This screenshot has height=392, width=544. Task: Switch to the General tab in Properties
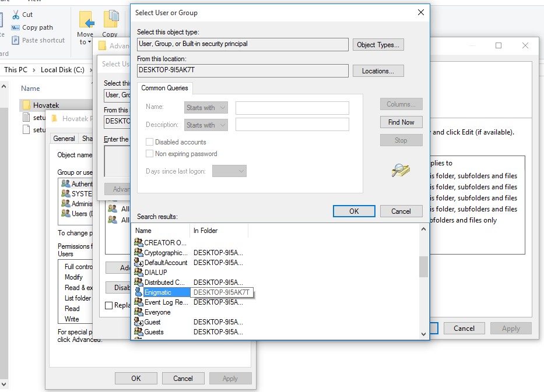pos(64,139)
